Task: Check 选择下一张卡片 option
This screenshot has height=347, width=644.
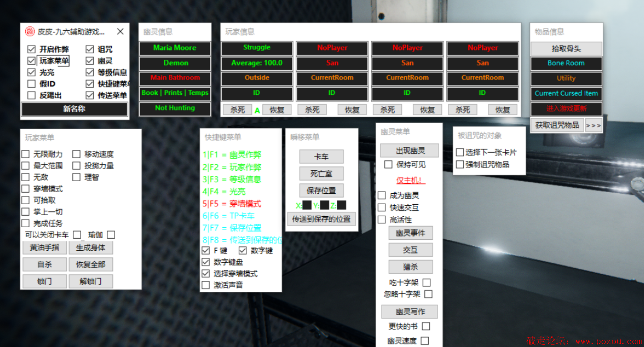Action: 460,153
